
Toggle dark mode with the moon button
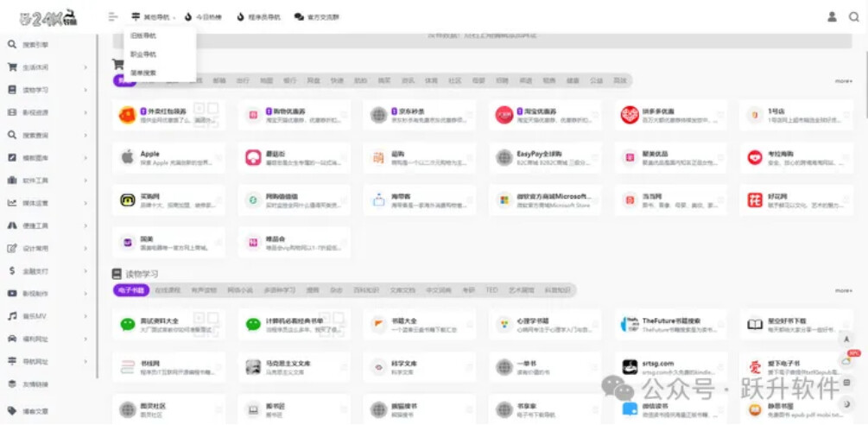pos(846,404)
